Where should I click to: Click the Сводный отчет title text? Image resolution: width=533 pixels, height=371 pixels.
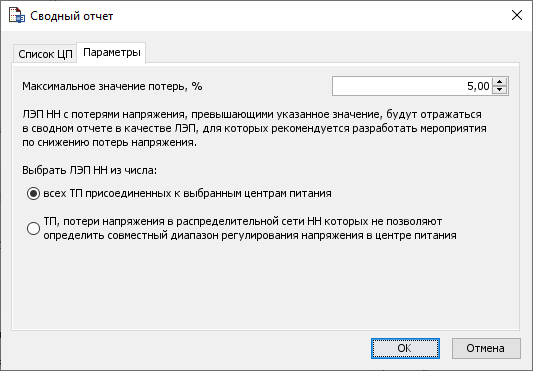[x=71, y=16]
